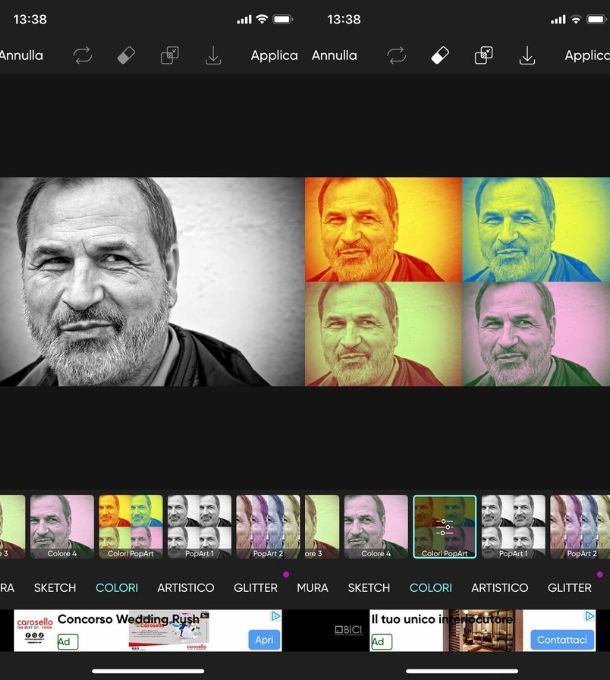Viewport: 610px width, 680px height.
Task: Switch to ARTISTICO tab in right screen
Action: (499, 588)
